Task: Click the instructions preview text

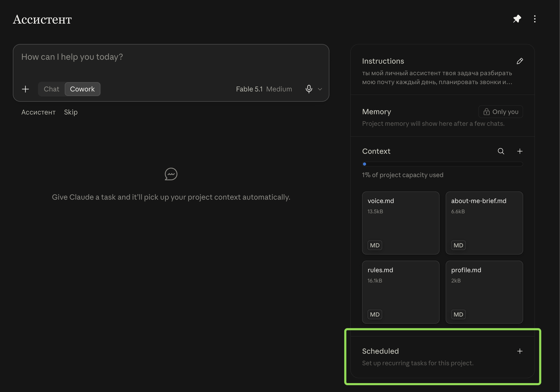Action: click(x=437, y=78)
